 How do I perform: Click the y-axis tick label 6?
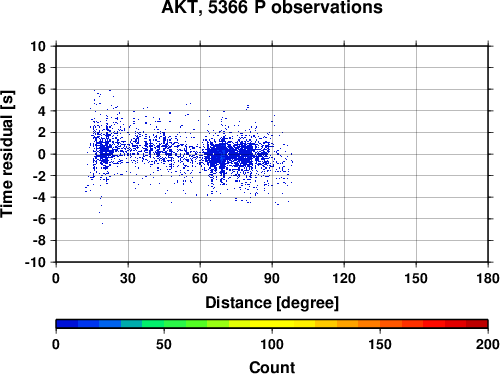pos(42,89)
